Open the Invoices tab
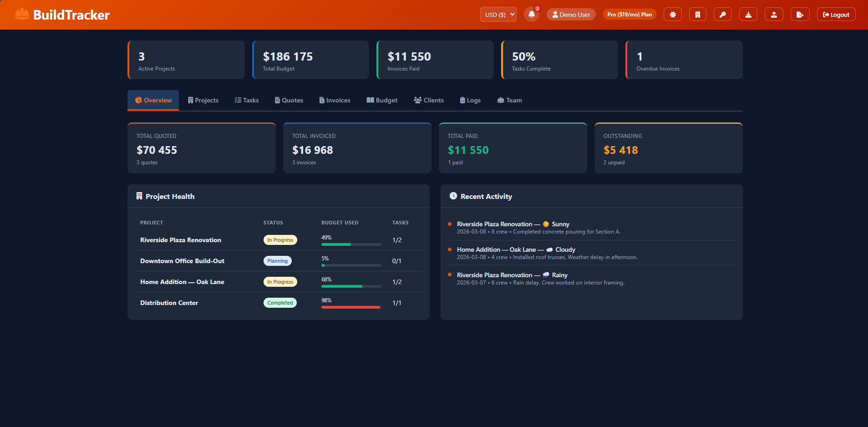 pyautogui.click(x=335, y=100)
